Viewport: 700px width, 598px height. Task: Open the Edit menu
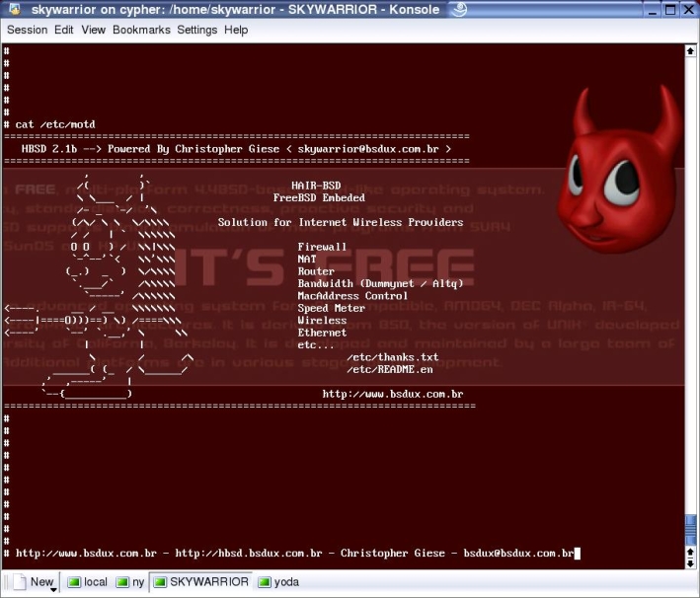coord(64,30)
